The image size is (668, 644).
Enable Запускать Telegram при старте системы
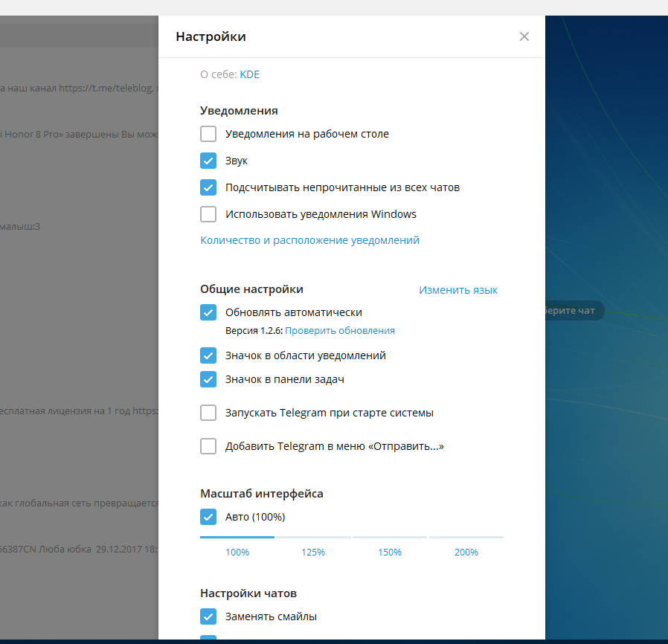(208, 413)
